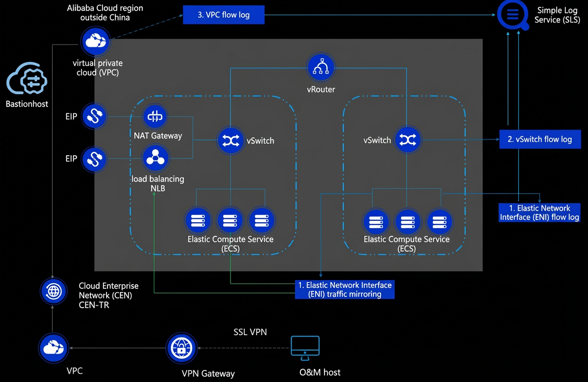
Task: Click the EIP label beside the NAT Gateway row
Action: 71,117
